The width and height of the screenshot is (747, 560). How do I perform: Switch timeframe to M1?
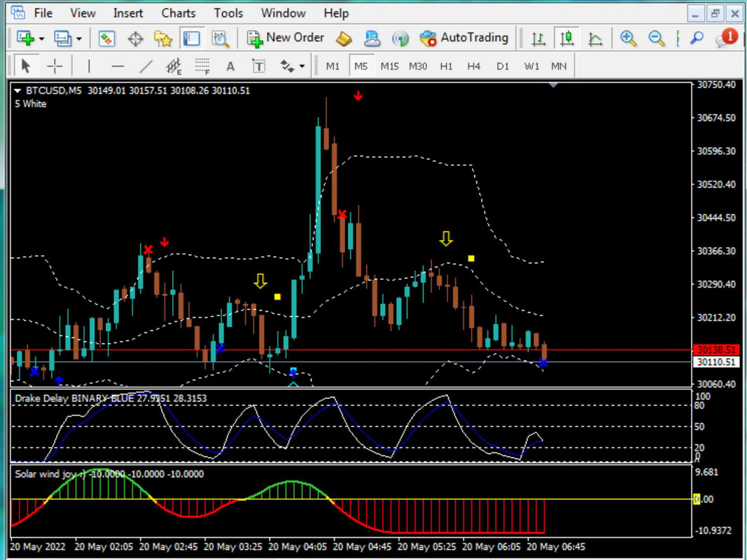click(333, 66)
